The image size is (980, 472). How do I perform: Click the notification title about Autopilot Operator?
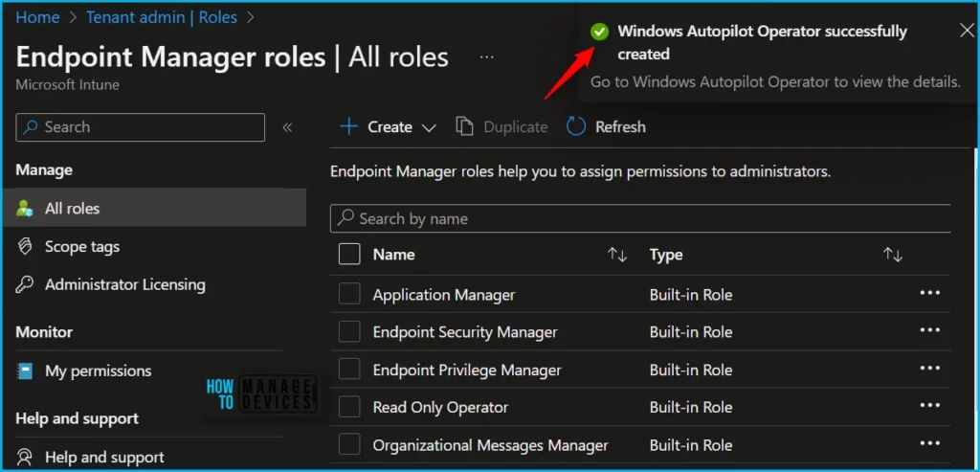coord(762,42)
